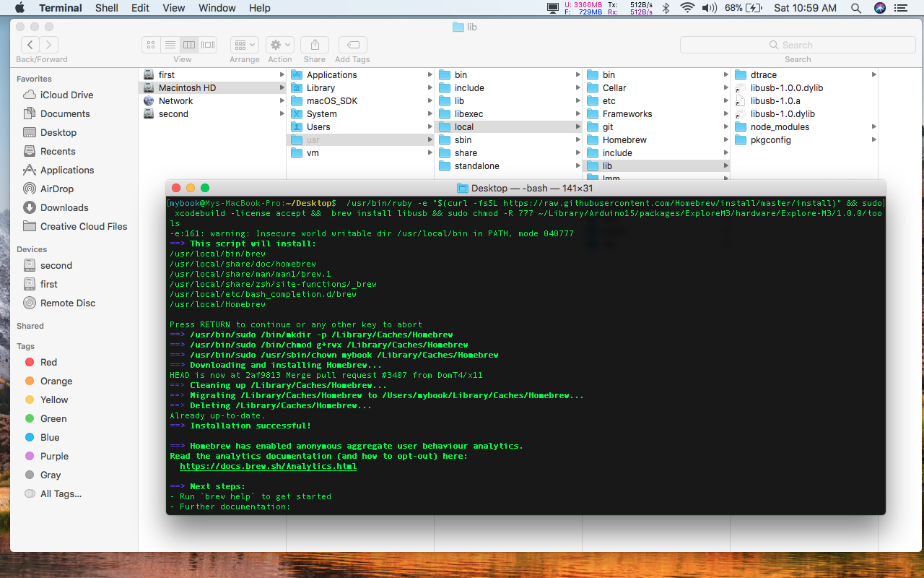Expand the libexec folder arrow
This screenshot has width=924, height=578.
coord(577,113)
